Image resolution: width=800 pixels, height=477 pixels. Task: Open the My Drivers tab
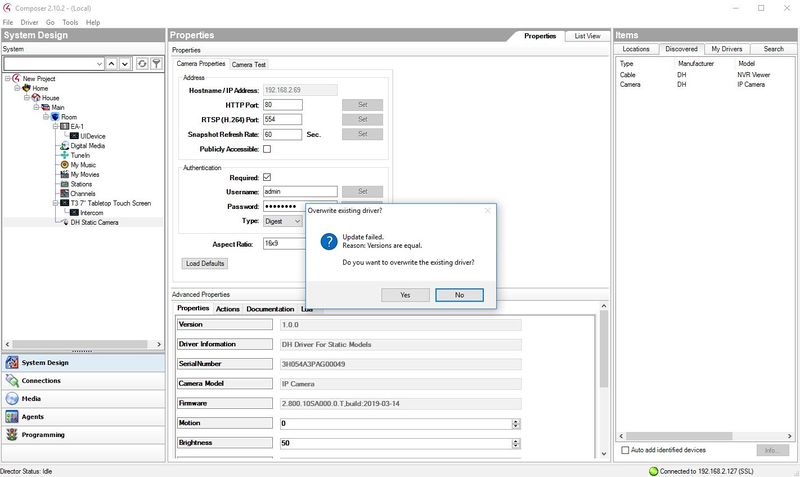point(727,49)
